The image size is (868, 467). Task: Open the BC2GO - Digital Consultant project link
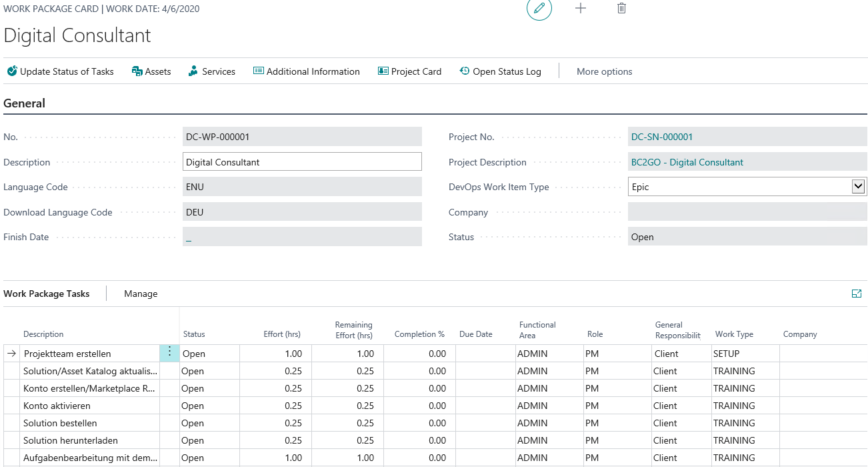[687, 162]
